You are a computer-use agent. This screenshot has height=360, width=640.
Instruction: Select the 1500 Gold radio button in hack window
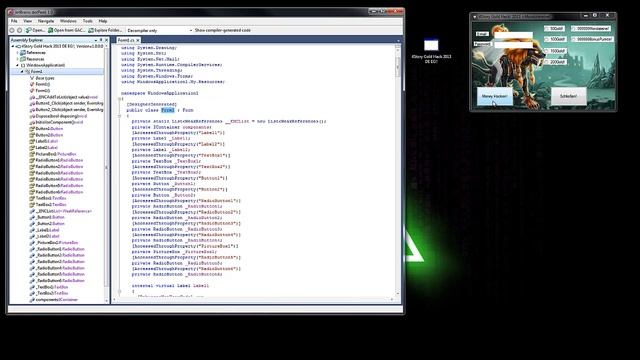point(556,51)
